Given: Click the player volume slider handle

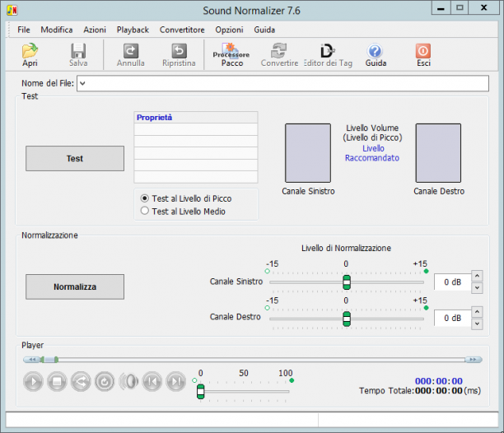Looking at the screenshot, I should pos(200,392).
